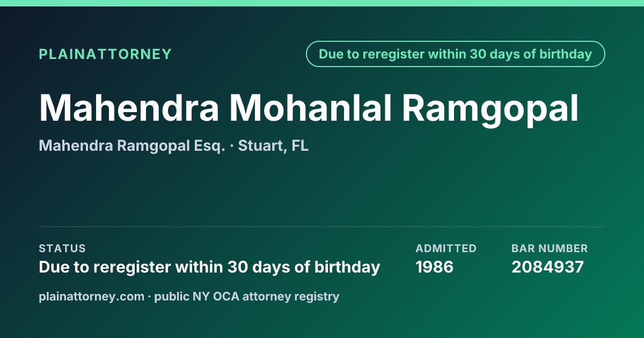Select the bold reregister status value text
Image resolution: width=644 pixels, height=338 pixels.
coord(209,267)
